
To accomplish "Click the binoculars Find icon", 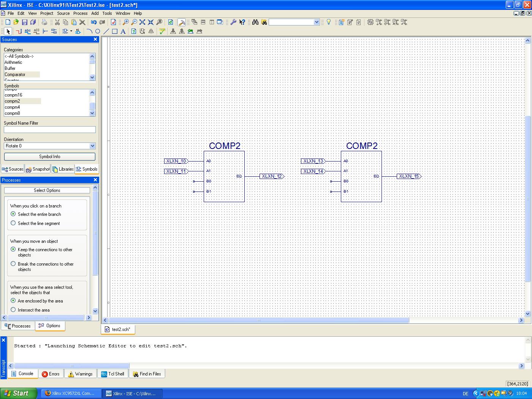I will click(x=255, y=22).
